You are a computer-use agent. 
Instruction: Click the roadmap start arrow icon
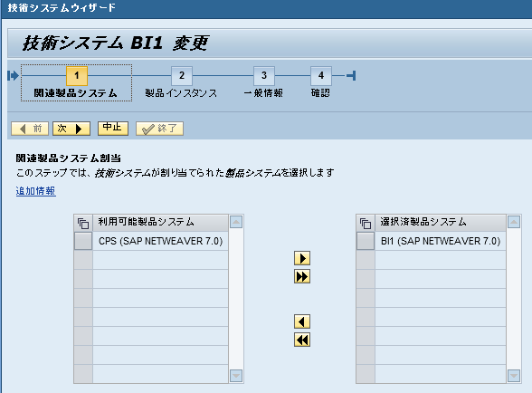pyautogui.click(x=13, y=75)
